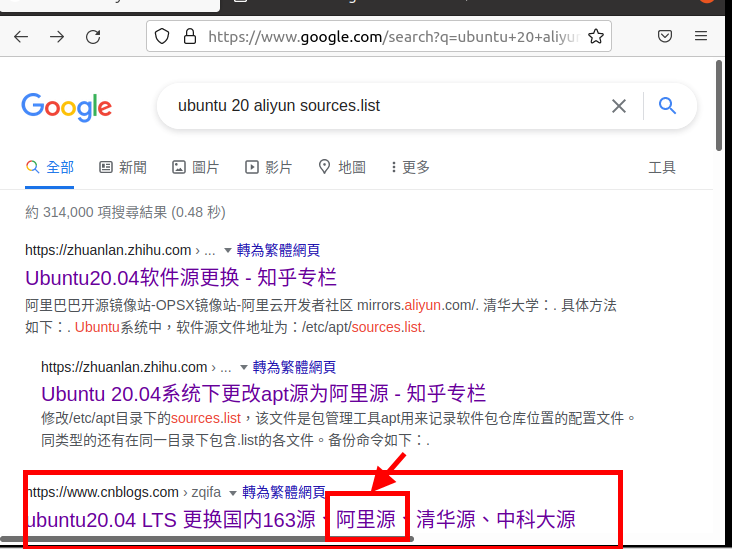This screenshot has width=732, height=549.
Task: Clear the Google search box
Action: (619, 106)
